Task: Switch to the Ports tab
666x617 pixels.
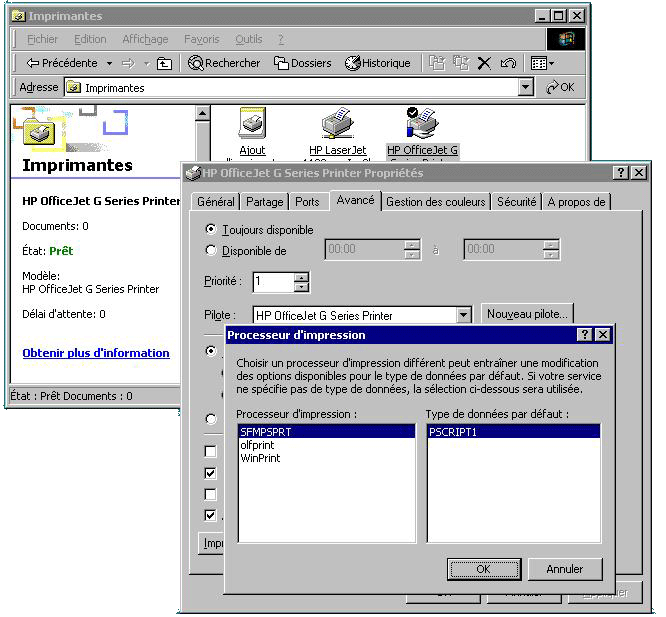Action: tap(307, 202)
